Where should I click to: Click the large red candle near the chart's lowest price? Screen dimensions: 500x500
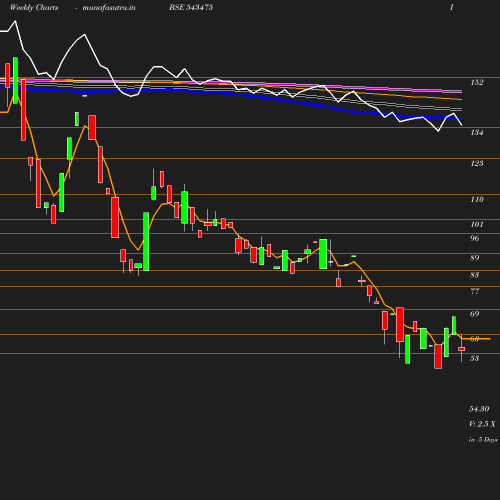tap(438, 356)
